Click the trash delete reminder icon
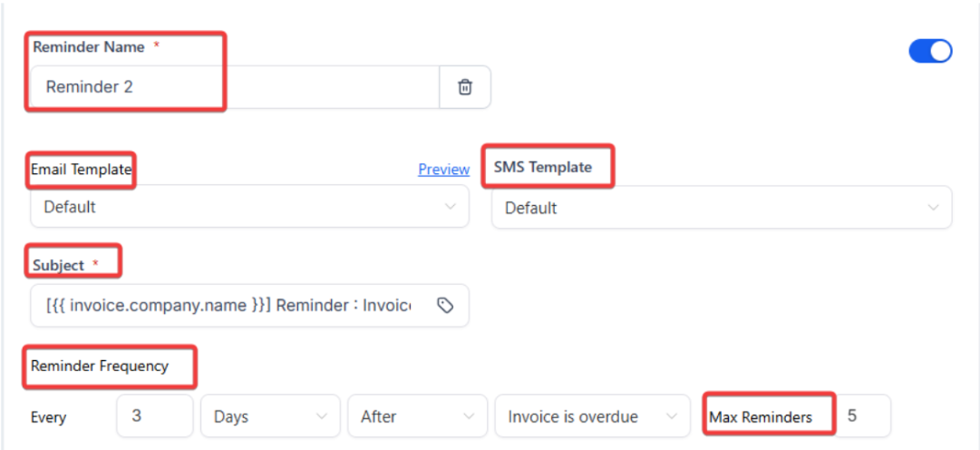 (x=465, y=87)
